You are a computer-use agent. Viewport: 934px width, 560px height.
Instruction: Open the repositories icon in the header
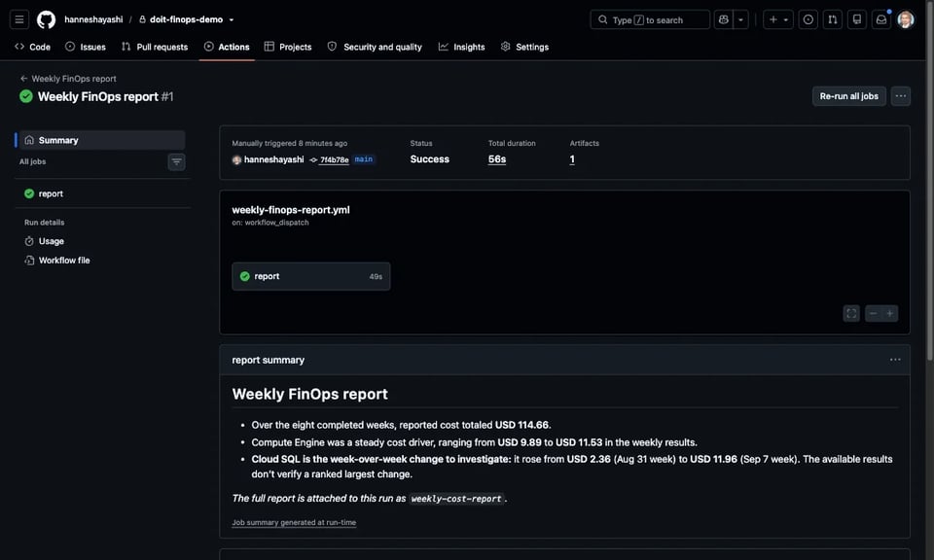[x=856, y=19]
